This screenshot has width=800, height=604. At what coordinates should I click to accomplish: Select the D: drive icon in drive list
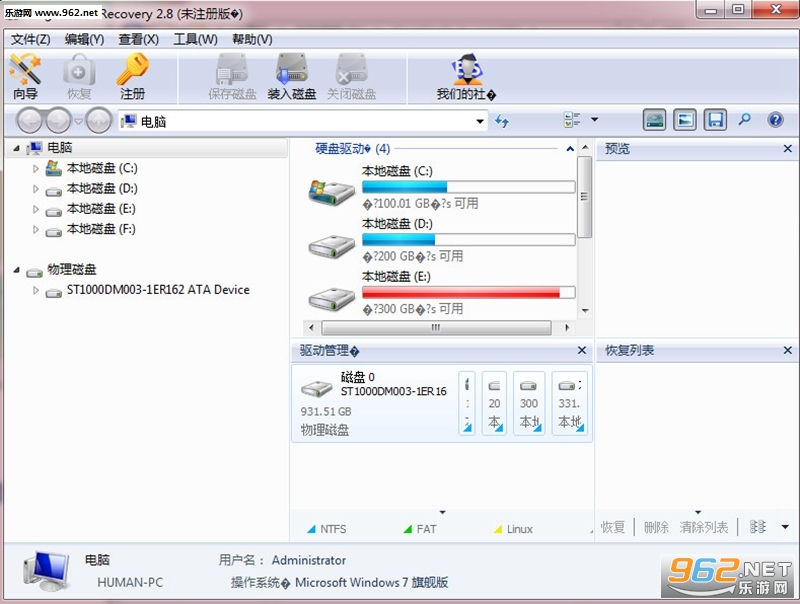tap(332, 246)
